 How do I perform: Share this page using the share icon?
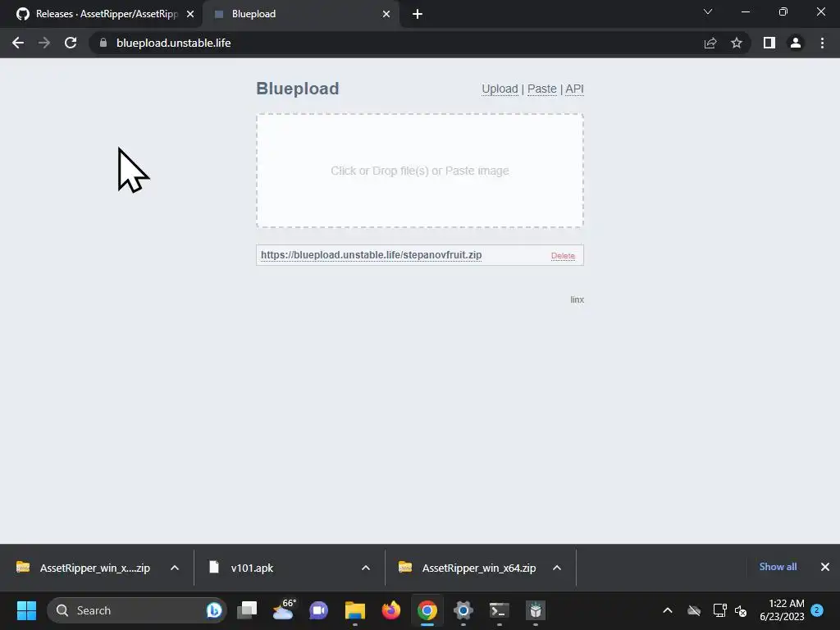point(710,43)
